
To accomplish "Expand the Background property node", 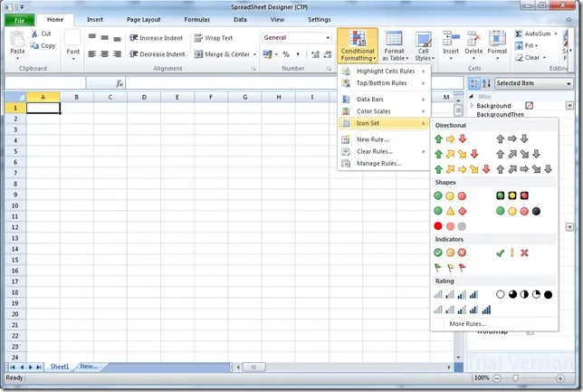I will point(472,106).
